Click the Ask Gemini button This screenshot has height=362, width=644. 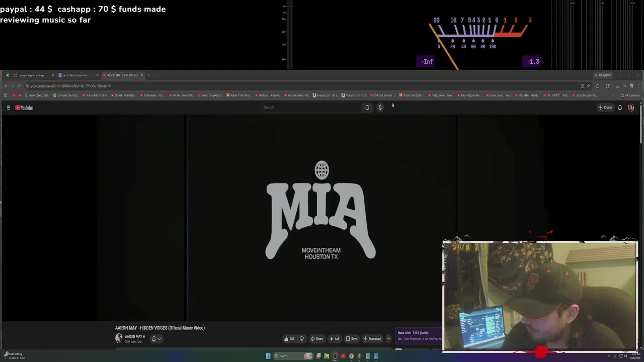pyautogui.click(x=603, y=75)
